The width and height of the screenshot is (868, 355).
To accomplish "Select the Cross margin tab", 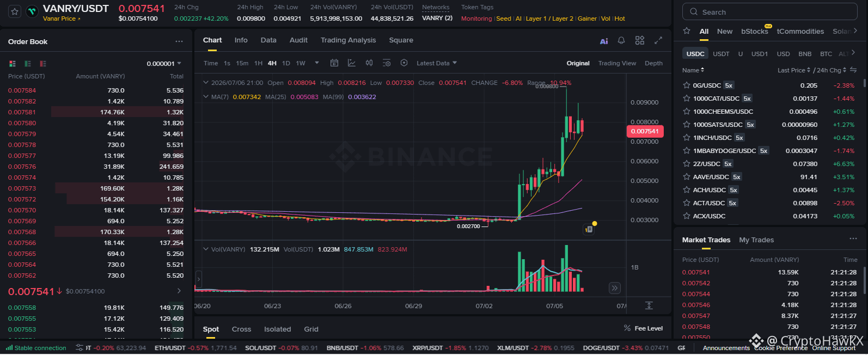I will pyautogui.click(x=241, y=329).
